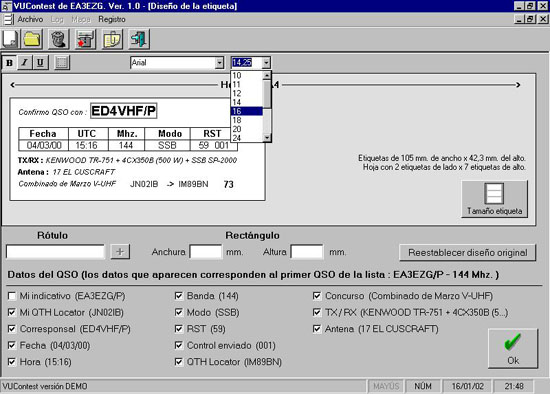Click Reestablecer diseño original button

[468, 253]
